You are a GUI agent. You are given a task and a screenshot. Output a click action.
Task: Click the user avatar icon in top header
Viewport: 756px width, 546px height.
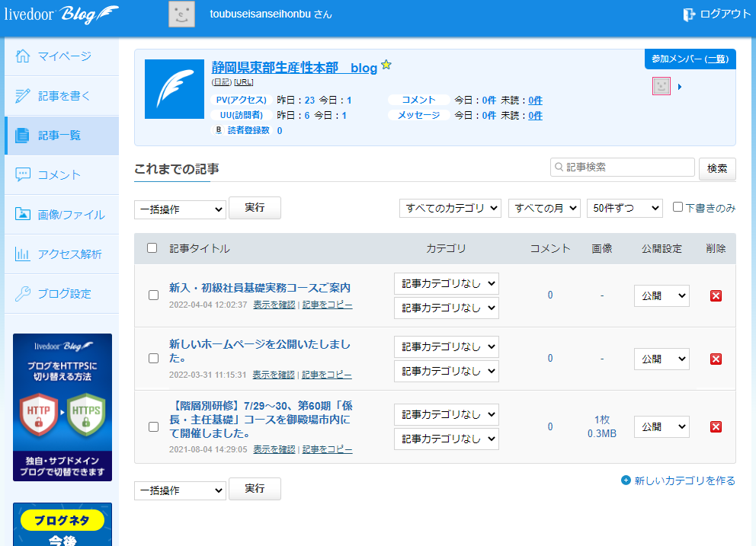click(x=181, y=14)
